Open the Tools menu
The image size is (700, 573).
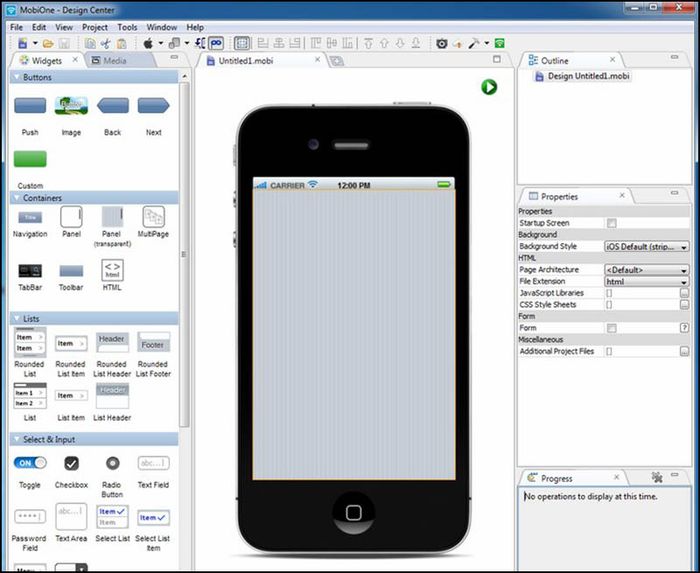click(127, 27)
